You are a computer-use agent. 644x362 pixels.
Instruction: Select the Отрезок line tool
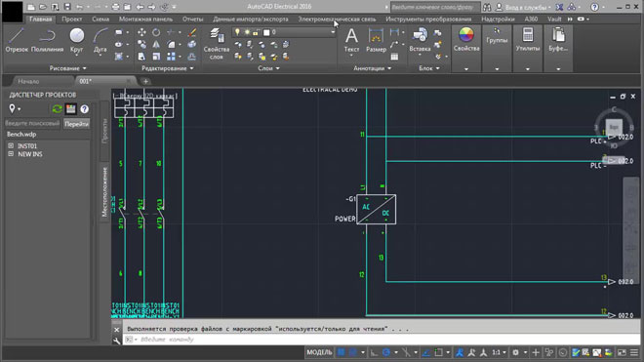17,40
